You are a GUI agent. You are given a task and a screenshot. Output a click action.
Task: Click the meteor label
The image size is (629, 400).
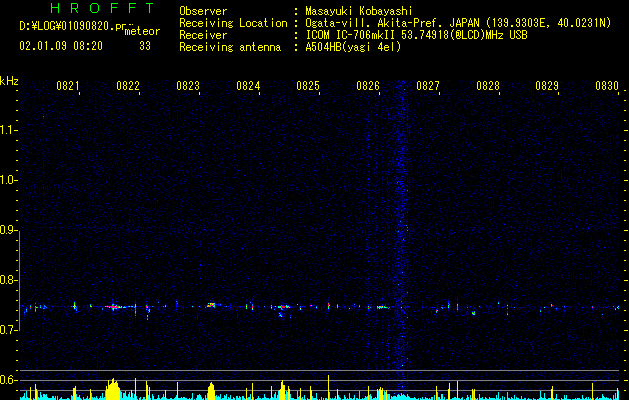[142, 31]
